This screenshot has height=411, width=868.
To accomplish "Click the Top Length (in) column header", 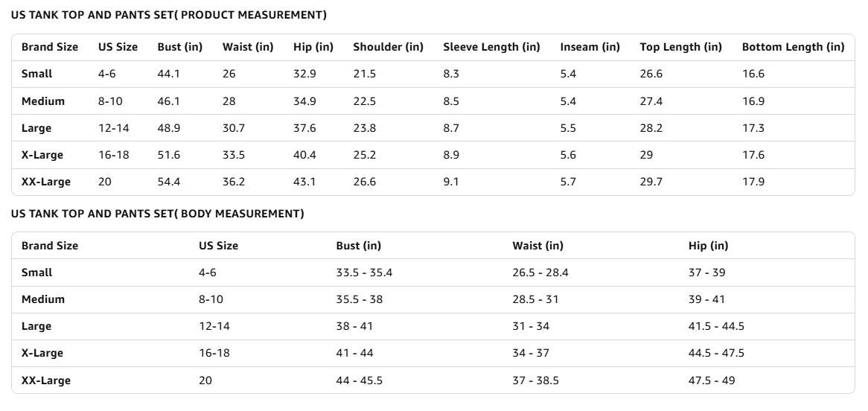I will click(680, 47).
